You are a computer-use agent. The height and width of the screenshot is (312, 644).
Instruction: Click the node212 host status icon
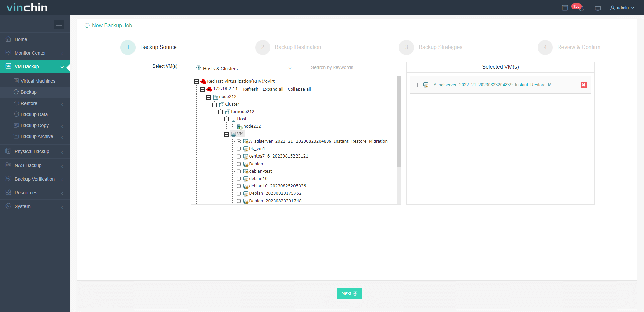pos(240,127)
